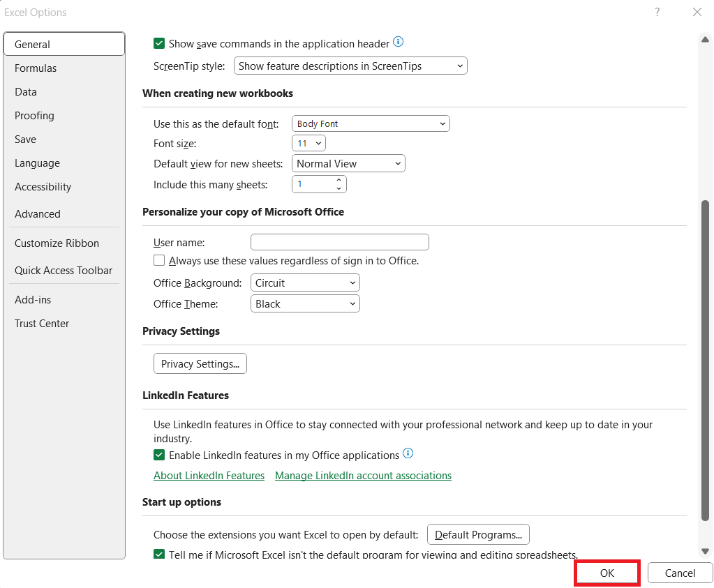Open Manage LinkedIn account associations link

click(364, 476)
